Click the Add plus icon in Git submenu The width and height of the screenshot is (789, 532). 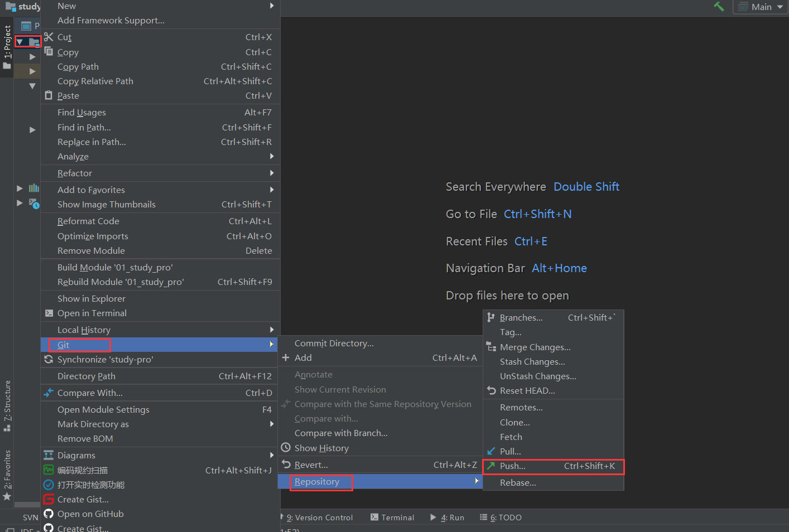pyautogui.click(x=286, y=357)
